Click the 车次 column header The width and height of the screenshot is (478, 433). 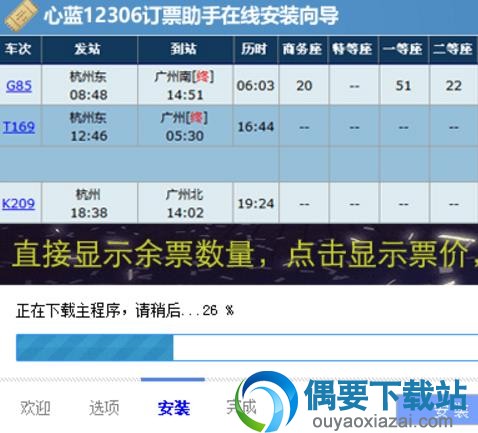click(x=18, y=49)
